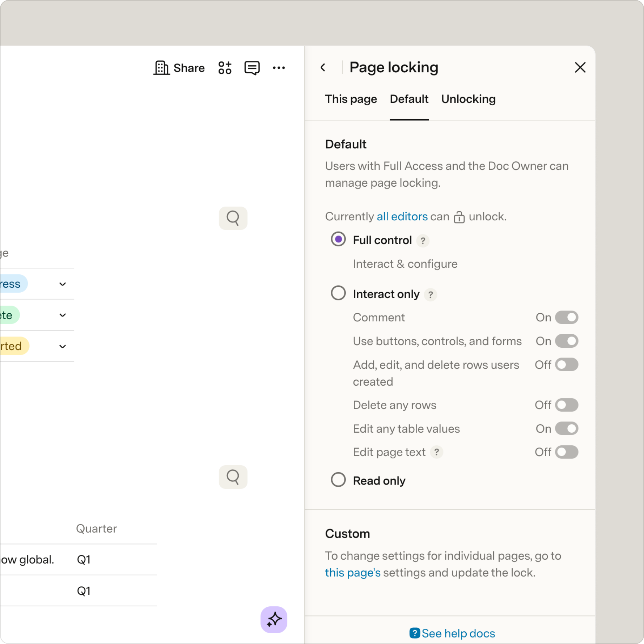Open the AI sparkle assistant button
This screenshot has width=644, height=644.
[x=274, y=619]
